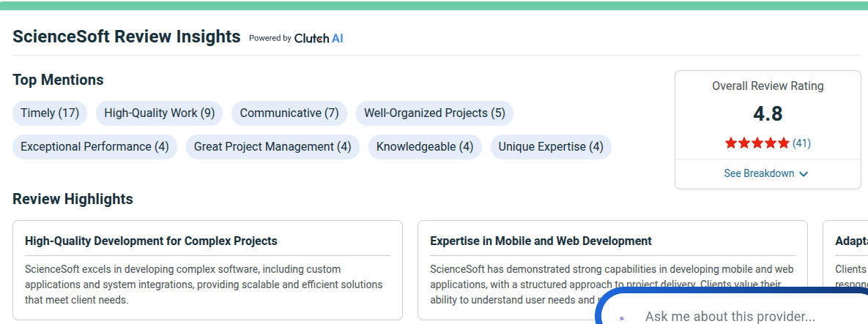The height and width of the screenshot is (324, 868).
Task: Click the sparkle icon in the chat box
Action: [x=623, y=318]
